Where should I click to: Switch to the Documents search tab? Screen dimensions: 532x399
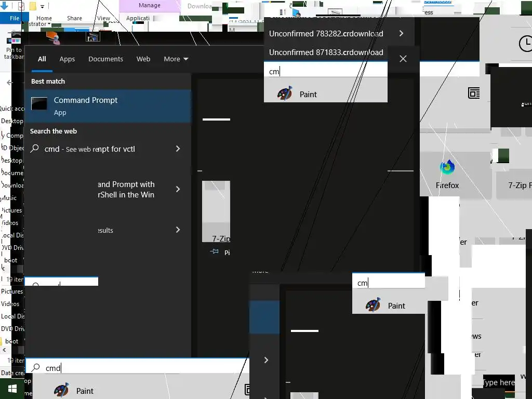[105, 59]
